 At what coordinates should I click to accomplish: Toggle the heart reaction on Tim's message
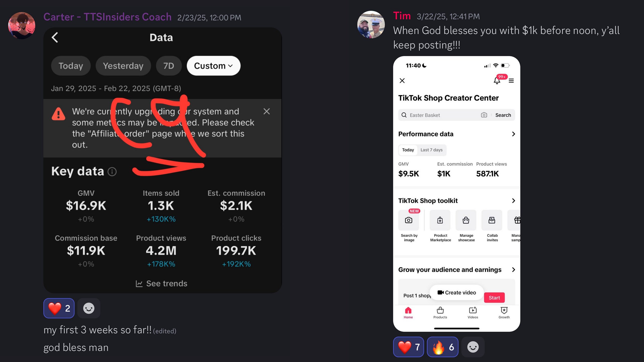[x=409, y=347]
